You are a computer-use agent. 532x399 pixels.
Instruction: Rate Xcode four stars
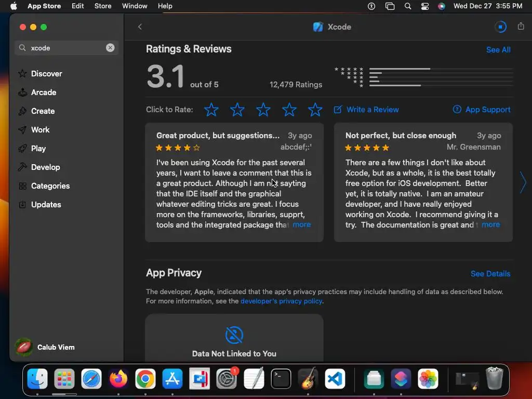pyautogui.click(x=289, y=110)
